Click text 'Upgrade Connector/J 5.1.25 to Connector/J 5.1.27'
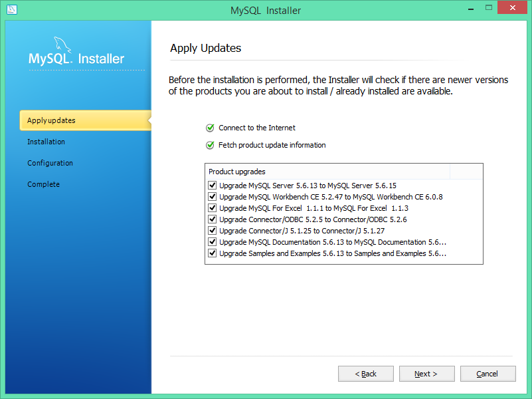Viewport: 532px width, 399px height. pos(302,231)
